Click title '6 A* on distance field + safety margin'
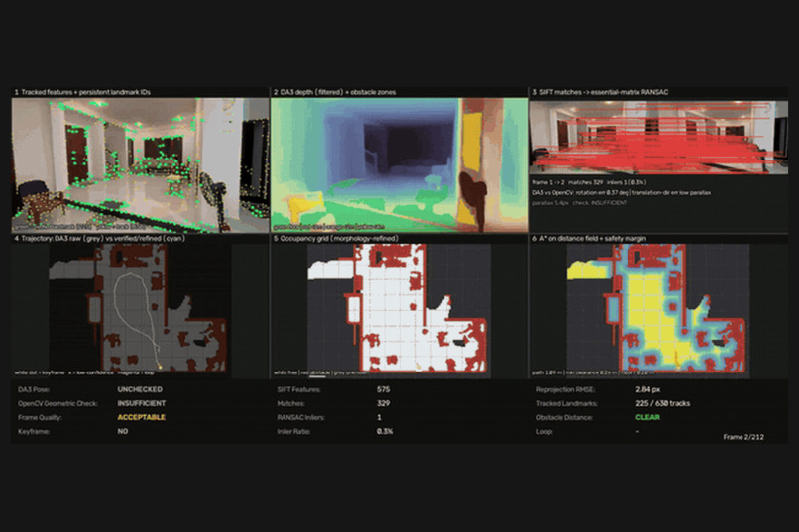 tap(589, 238)
